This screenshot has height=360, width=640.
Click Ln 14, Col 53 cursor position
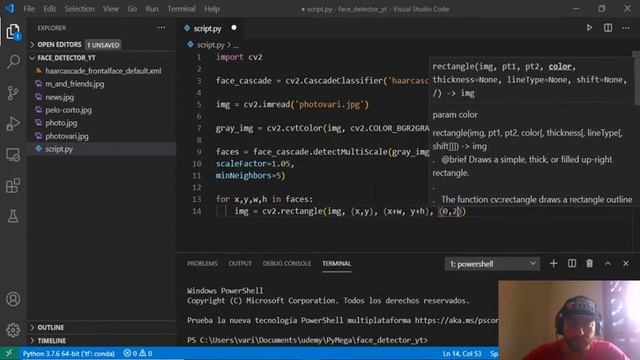click(x=462, y=353)
